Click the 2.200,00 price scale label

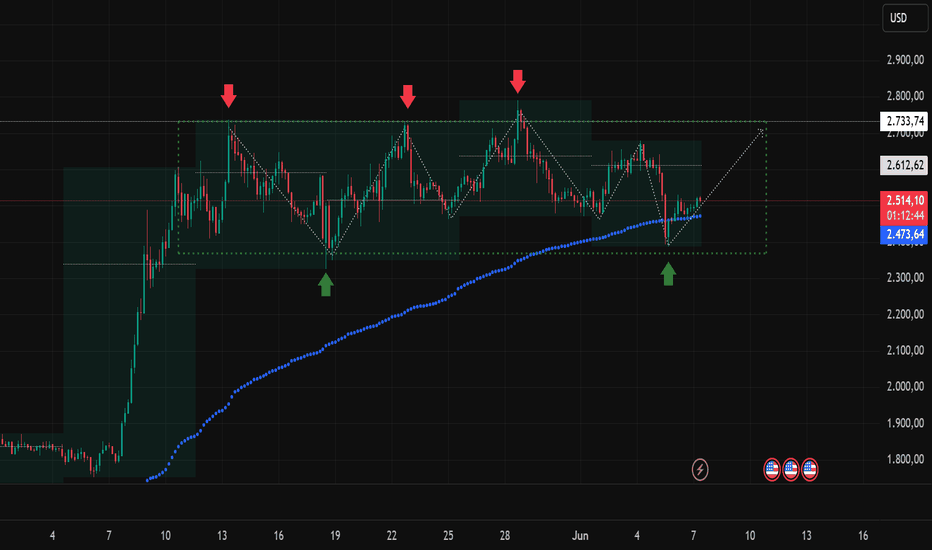[905, 314]
